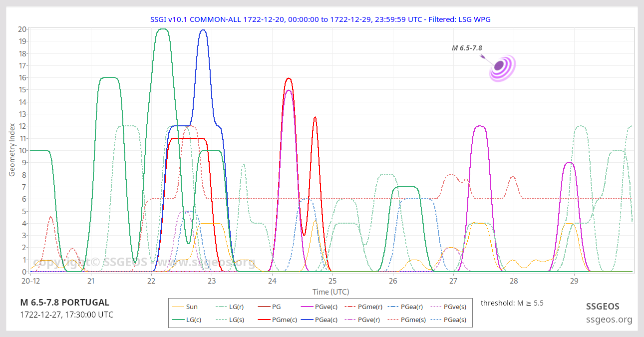Click the 'Time (UTC)' axis label

(x=330, y=292)
